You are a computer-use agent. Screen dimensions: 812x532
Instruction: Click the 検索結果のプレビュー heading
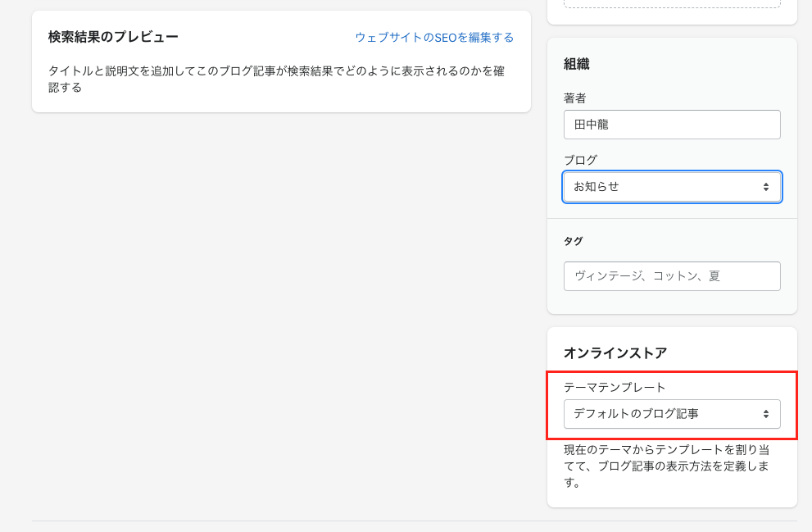(113, 37)
